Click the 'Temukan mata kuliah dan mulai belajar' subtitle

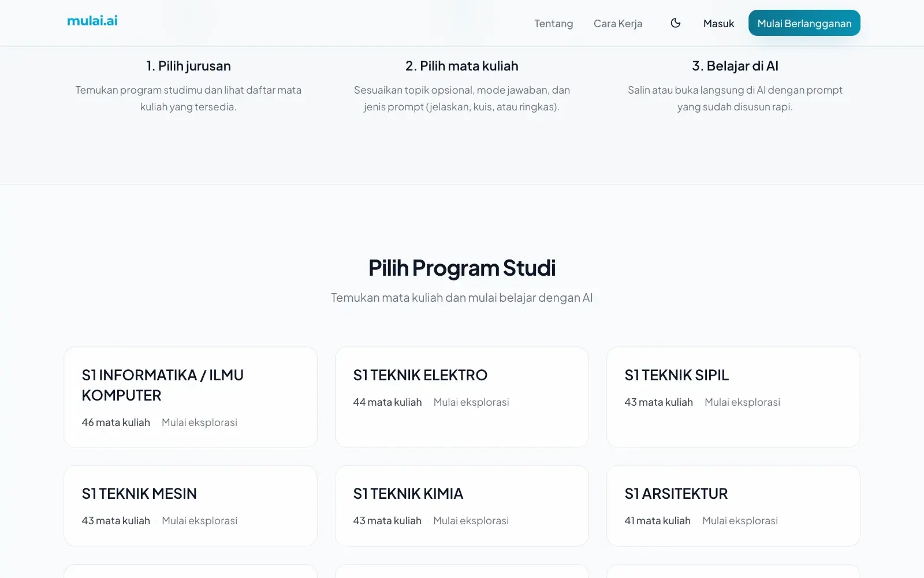[x=462, y=298]
